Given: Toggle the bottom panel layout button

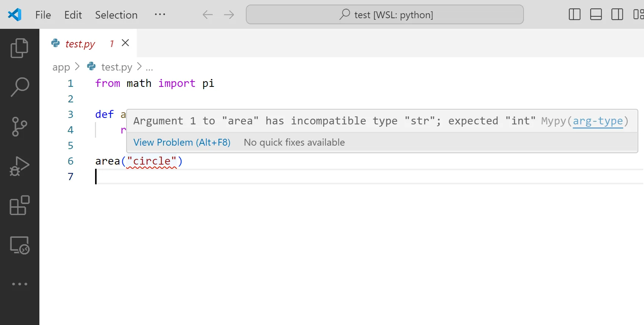Looking at the screenshot, I should [596, 14].
